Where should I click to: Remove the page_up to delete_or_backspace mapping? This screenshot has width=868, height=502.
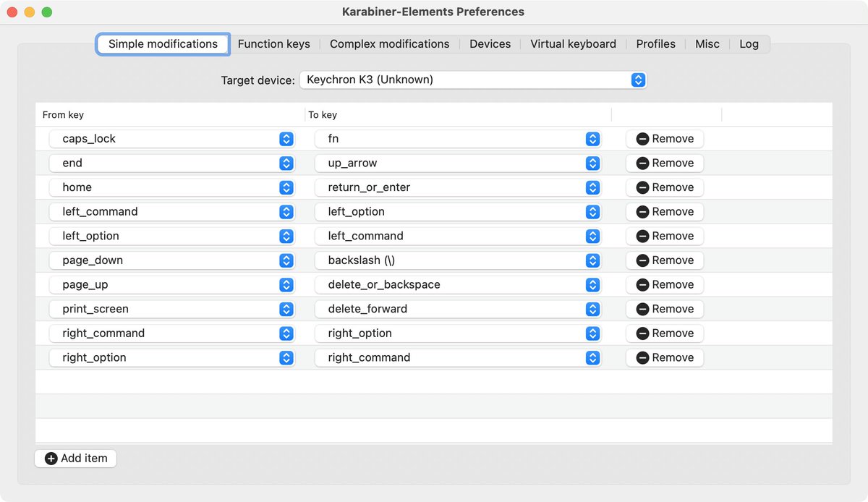coord(665,284)
